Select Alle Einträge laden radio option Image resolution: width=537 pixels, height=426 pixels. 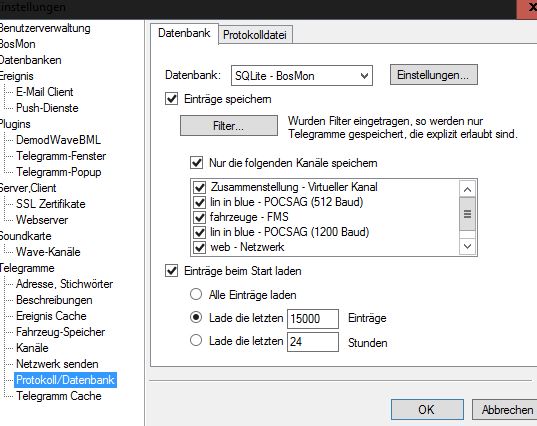(196, 295)
